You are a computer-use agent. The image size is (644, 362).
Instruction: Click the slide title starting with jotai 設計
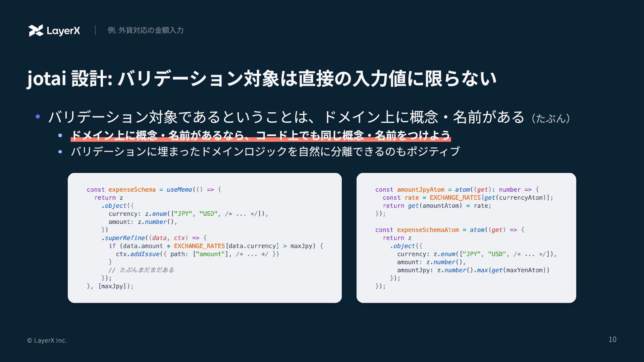point(261,78)
